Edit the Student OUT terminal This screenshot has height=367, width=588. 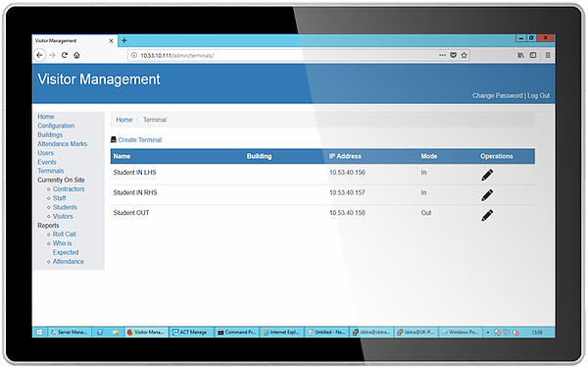(x=487, y=215)
